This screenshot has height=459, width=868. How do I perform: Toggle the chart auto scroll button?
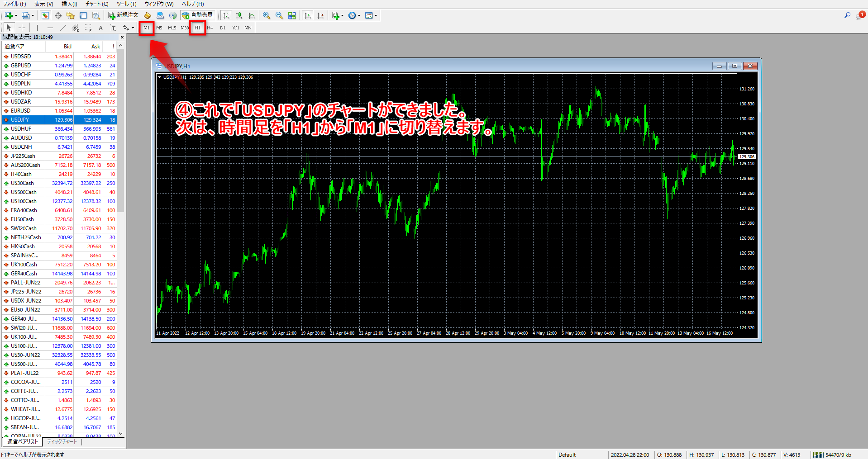308,15
